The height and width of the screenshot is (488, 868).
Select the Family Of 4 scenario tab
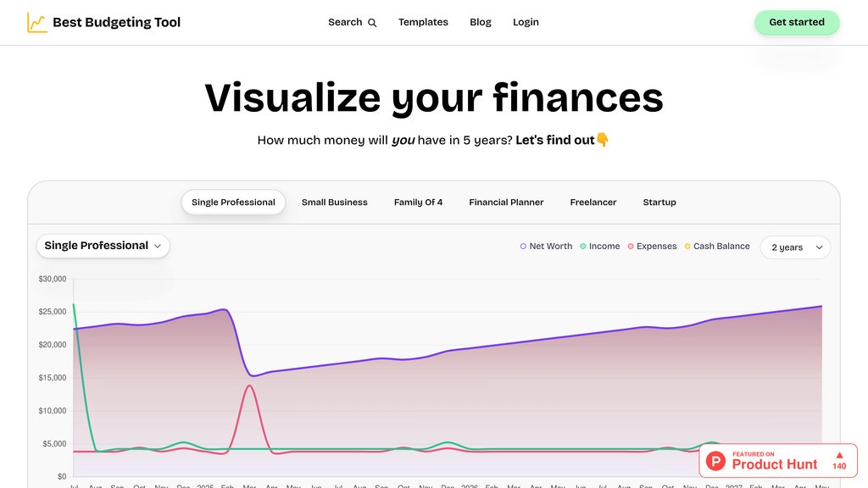coord(418,202)
